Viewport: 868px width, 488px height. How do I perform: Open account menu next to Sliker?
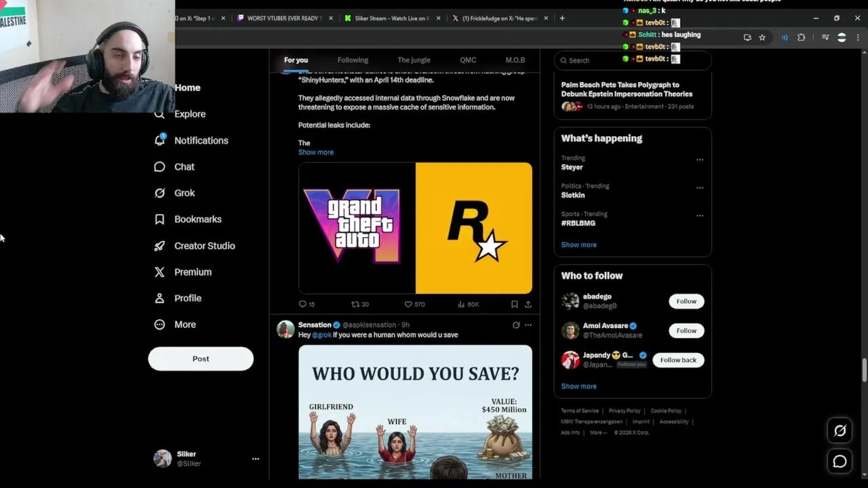click(x=256, y=459)
